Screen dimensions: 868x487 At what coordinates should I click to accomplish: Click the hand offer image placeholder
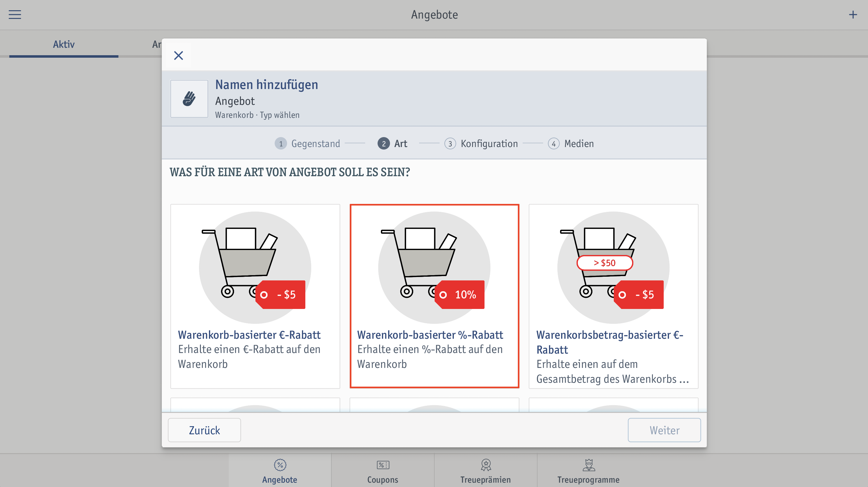pos(189,98)
